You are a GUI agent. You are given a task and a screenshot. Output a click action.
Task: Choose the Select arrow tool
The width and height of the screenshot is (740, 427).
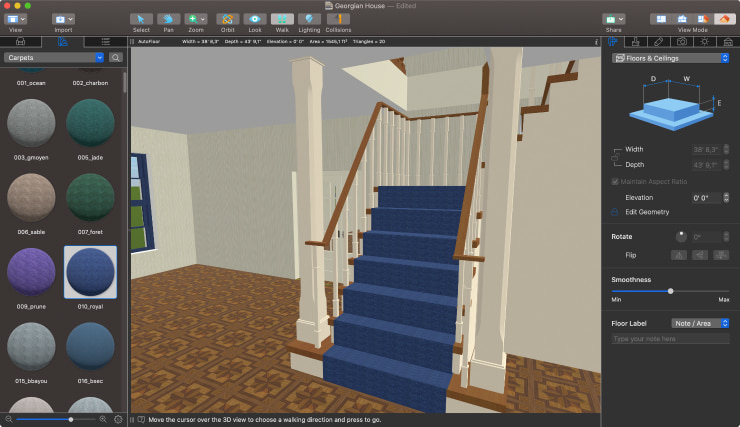point(141,19)
